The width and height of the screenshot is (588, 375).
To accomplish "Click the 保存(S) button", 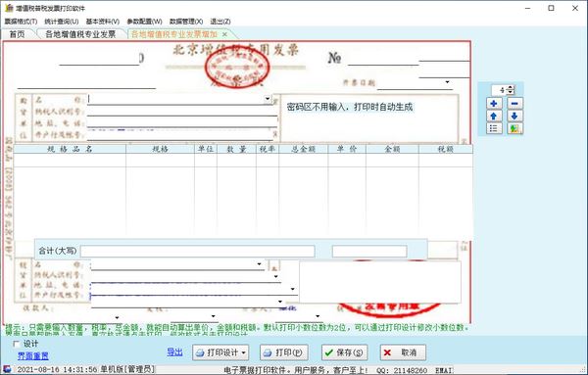I will pos(344,352).
